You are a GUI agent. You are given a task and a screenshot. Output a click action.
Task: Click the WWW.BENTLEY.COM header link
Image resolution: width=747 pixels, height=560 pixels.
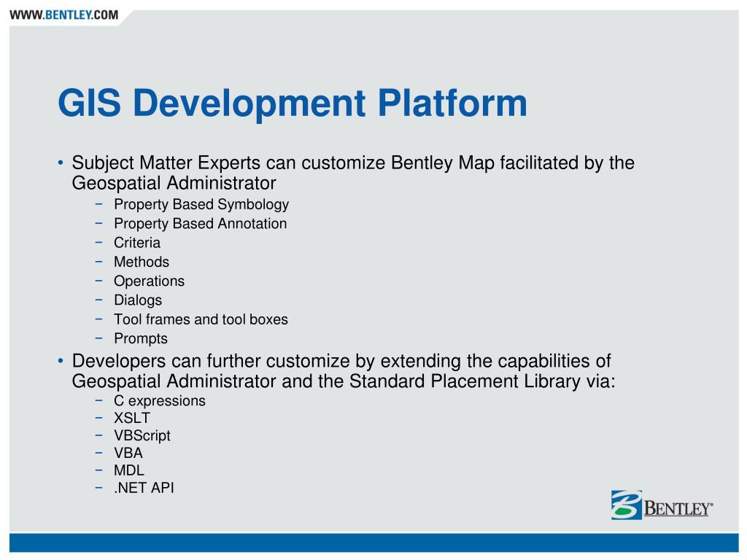point(64,15)
